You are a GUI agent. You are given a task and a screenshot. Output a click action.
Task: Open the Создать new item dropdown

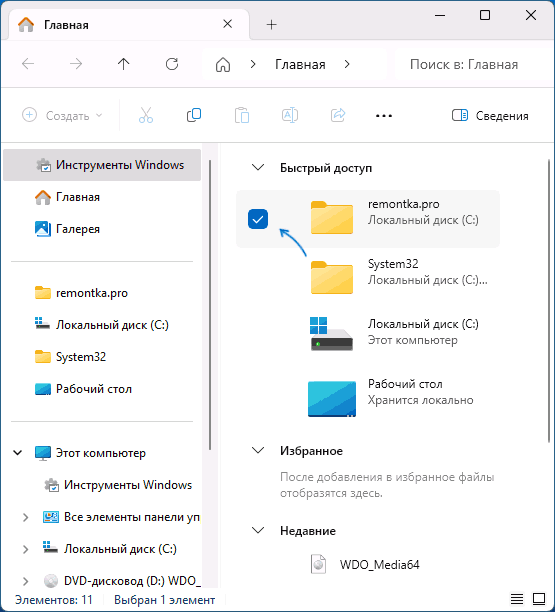pos(62,116)
